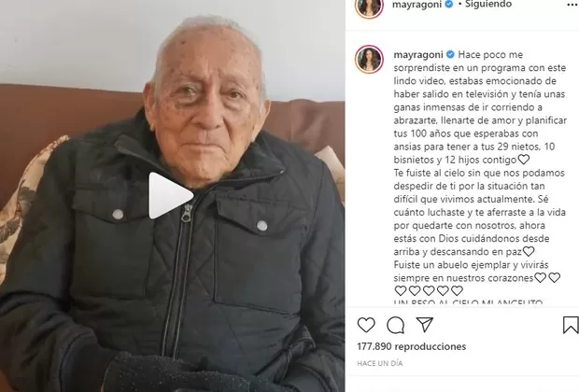View the 177.890 reproducciones count

click(411, 346)
